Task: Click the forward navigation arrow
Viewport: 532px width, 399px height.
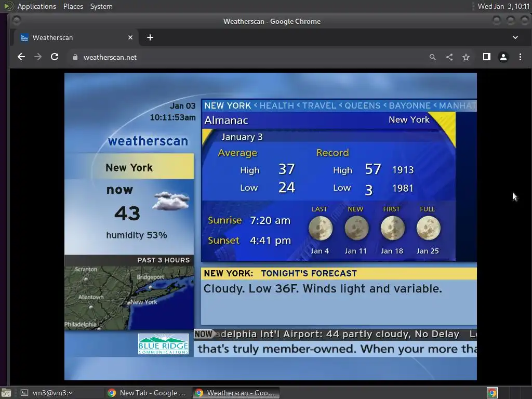Action: pos(38,57)
